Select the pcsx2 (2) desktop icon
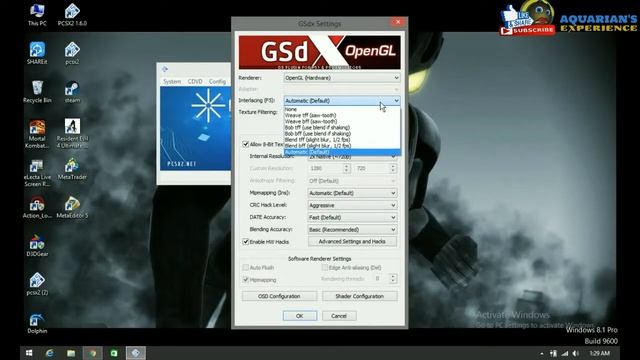This screenshot has height=360, width=640. tap(37, 284)
